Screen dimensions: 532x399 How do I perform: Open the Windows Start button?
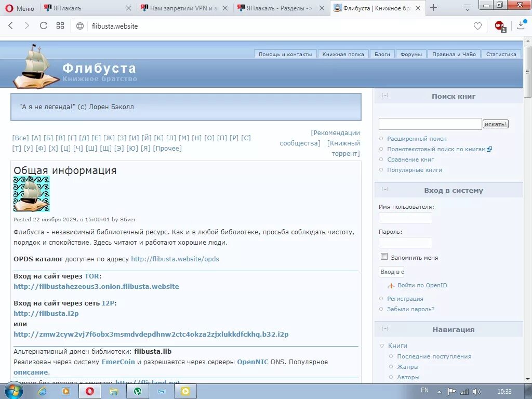(13, 392)
